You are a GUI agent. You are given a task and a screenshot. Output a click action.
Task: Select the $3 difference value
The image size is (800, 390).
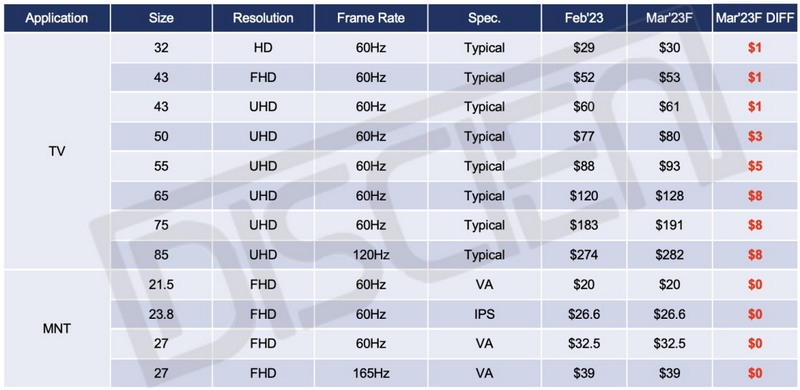coord(755,136)
